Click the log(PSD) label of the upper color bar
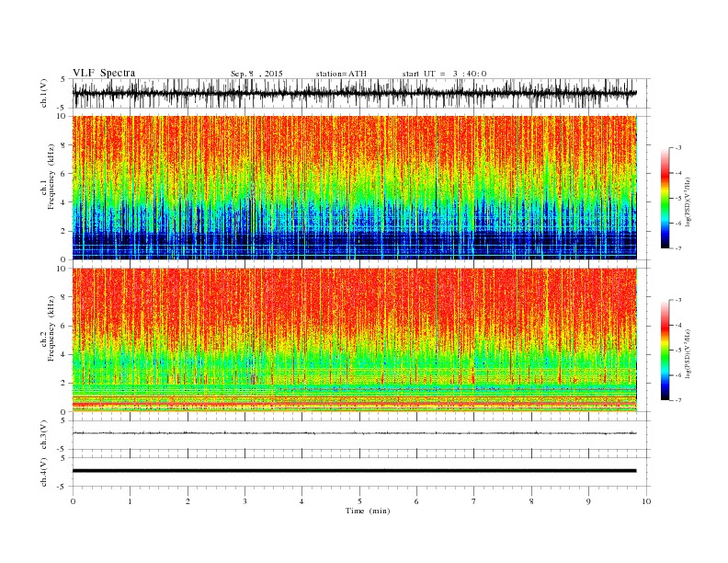 pos(688,201)
